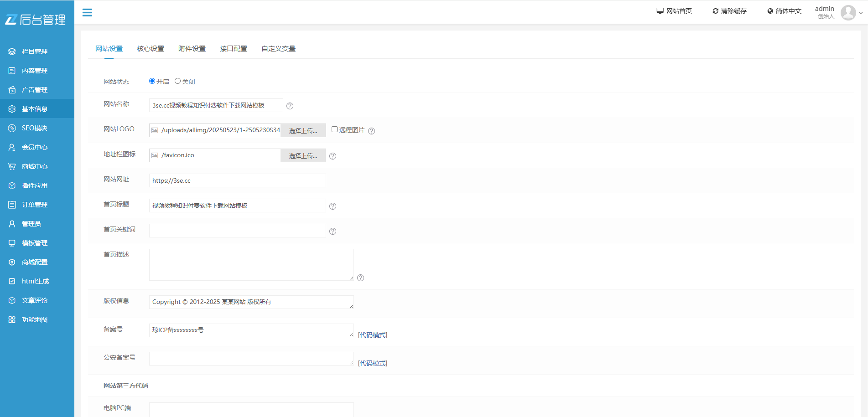The image size is (868, 417).
Task: Go to 商城中心 shopping cart item
Action: click(35, 166)
